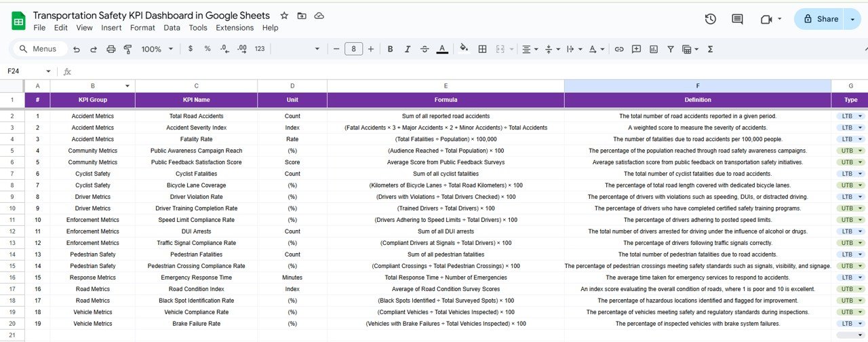
Task: Select the 'Cyclist Fatalities' cell
Action: 197,174
